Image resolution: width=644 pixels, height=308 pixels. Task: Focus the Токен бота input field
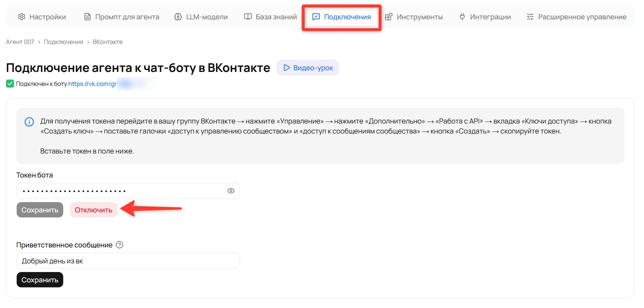128,191
